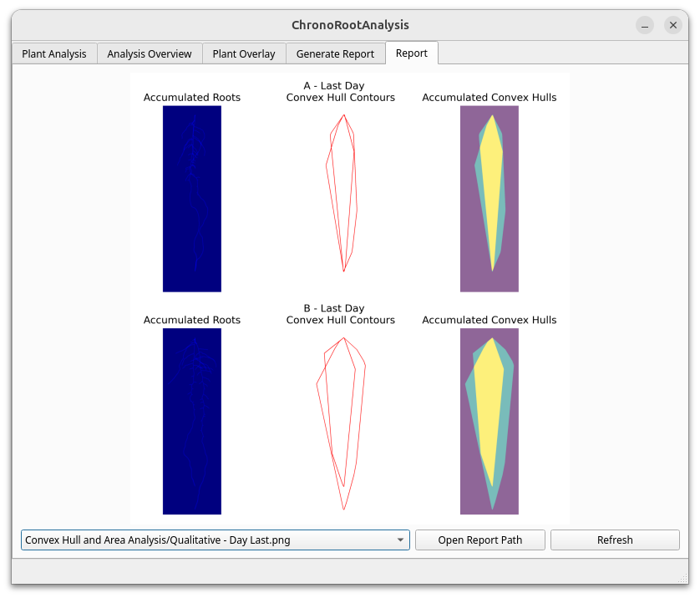Minimize the ChronoRootAnalysis window
700x598 pixels.
pyautogui.click(x=644, y=25)
